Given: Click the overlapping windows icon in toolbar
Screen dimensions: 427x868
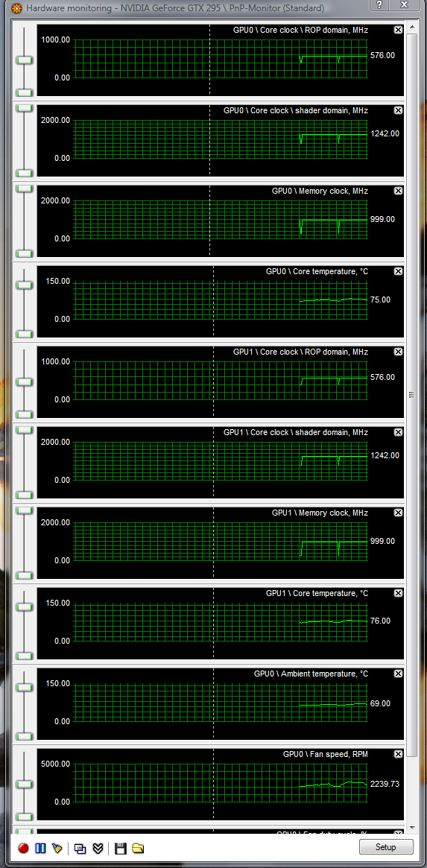Looking at the screenshot, I should (x=80, y=848).
